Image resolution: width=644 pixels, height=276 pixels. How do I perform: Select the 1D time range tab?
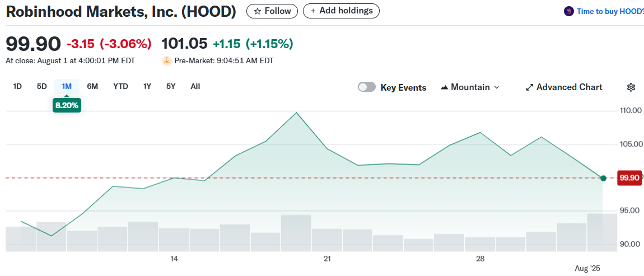tap(17, 86)
